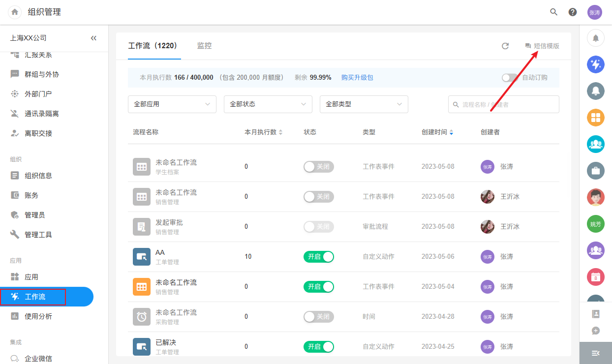Select 使用分析 in the sidebar

38,316
